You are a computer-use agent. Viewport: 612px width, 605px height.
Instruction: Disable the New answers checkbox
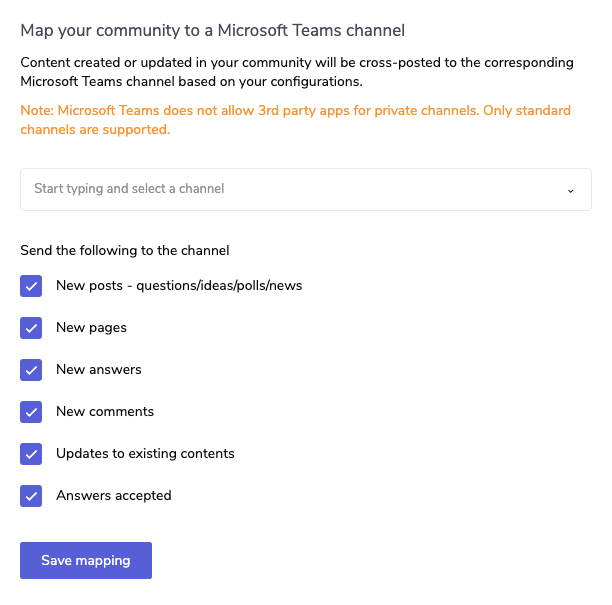31,370
